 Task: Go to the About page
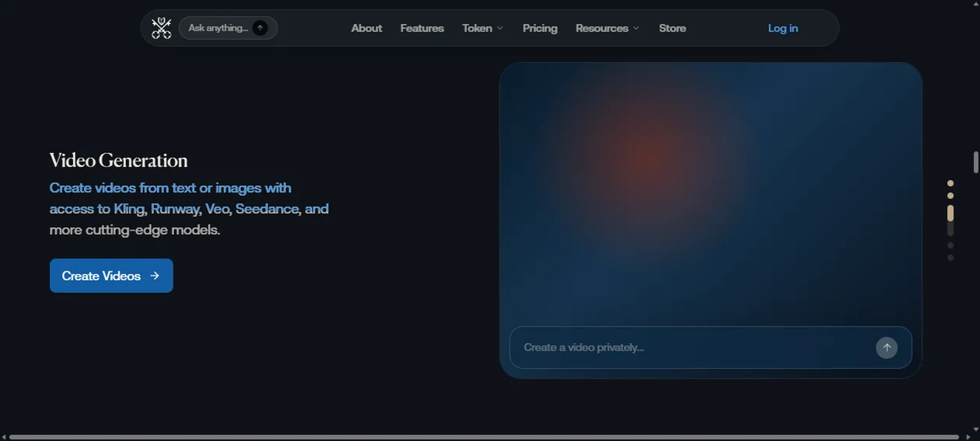pos(366,28)
